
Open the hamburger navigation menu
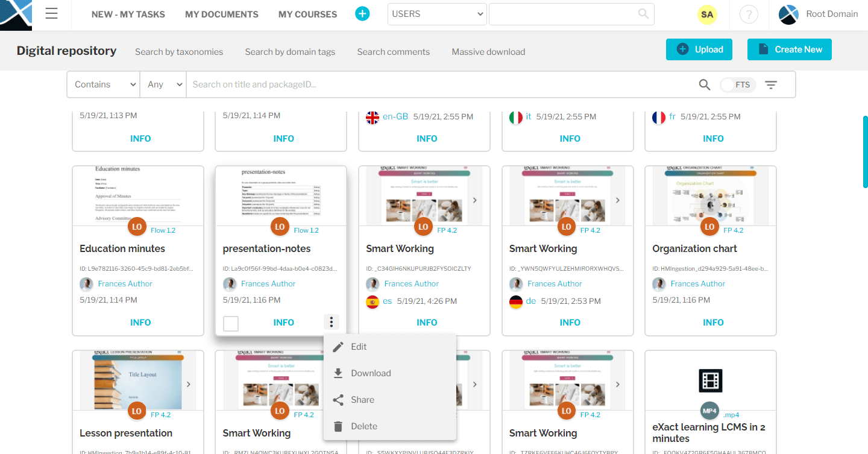(52, 14)
